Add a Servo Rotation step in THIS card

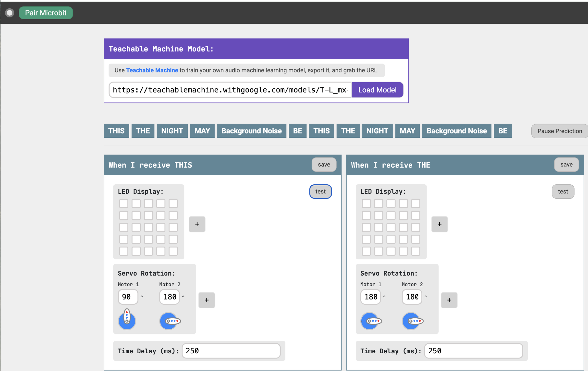207,300
